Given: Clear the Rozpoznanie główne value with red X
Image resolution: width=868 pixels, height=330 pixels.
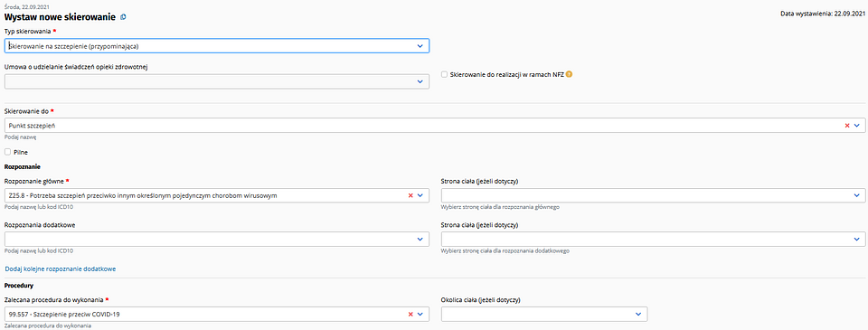Looking at the screenshot, I should pos(410,195).
